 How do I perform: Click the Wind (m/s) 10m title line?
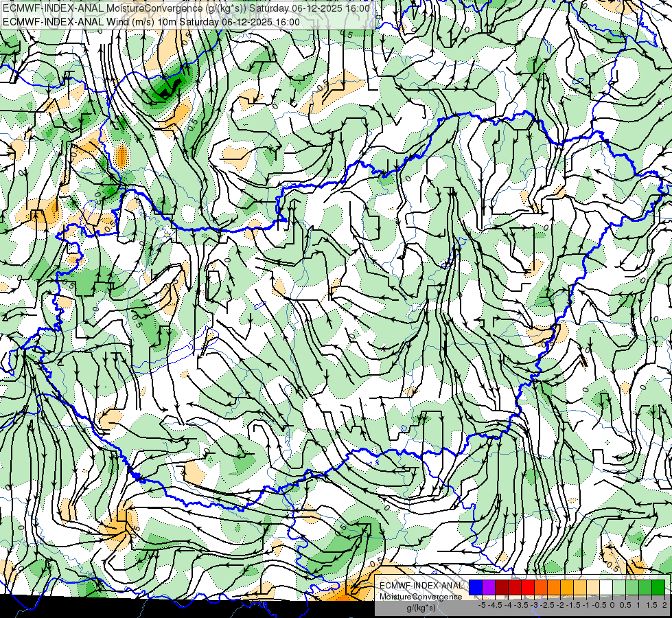(x=151, y=22)
